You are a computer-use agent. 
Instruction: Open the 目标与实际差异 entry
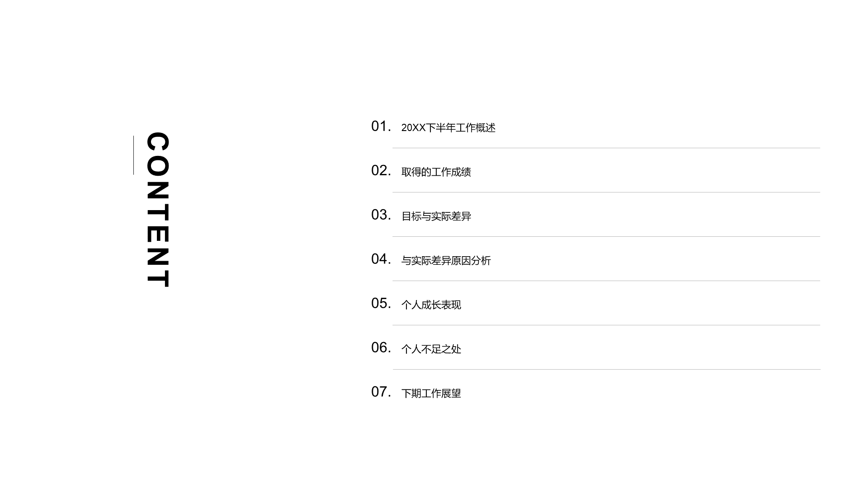click(x=436, y=216)
